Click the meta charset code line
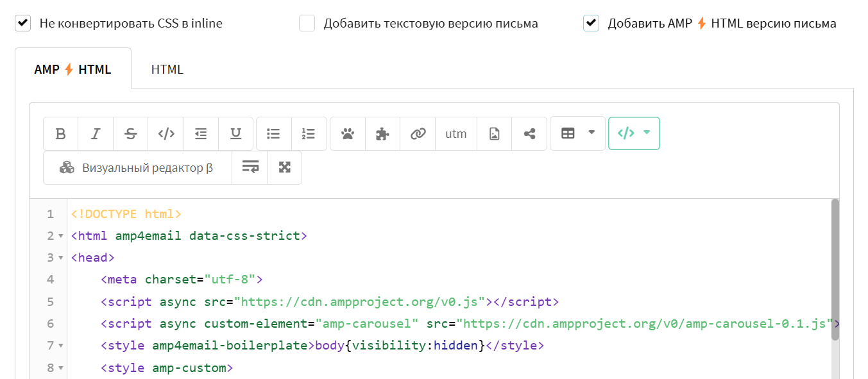This screenshot has width=868, height=379. (182, 280)
